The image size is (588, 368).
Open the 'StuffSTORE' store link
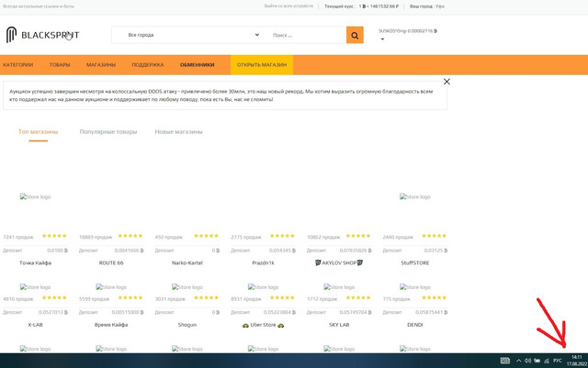(x=414, y=262)
